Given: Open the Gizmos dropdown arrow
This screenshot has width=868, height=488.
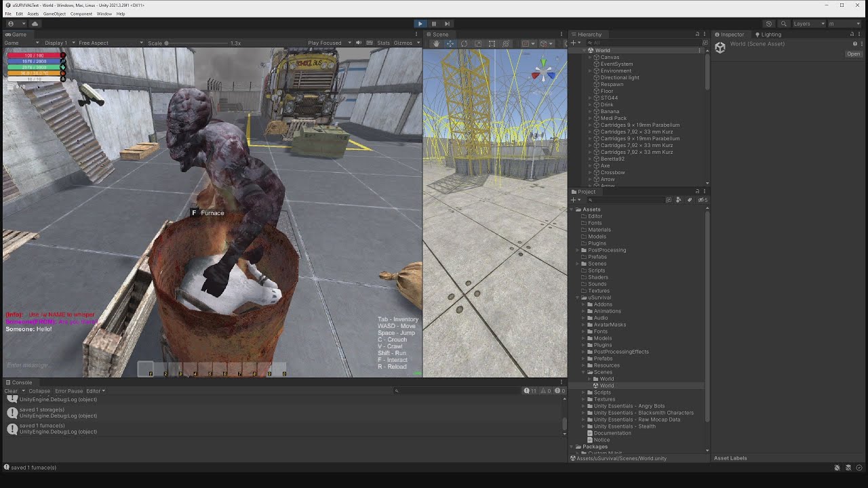Looking at the screenshot, I should click(417, 43).
